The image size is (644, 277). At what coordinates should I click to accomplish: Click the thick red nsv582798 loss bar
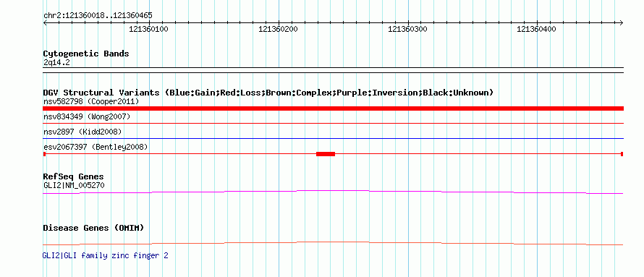click(333, 108)
